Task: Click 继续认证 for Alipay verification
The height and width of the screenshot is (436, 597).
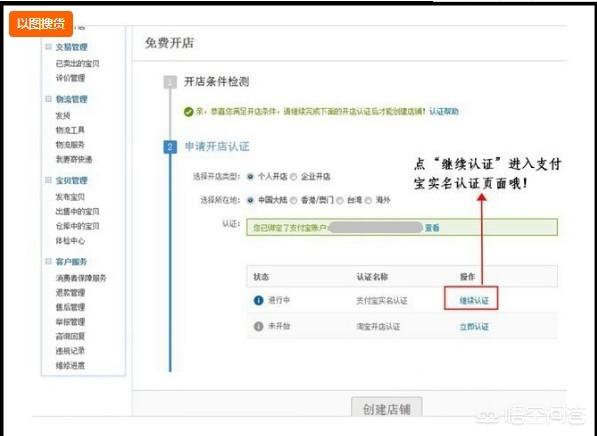Action: 474,300
